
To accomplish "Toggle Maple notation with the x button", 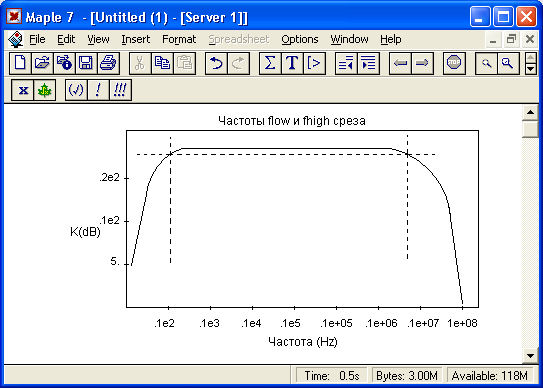I will (x=23, y=90).
